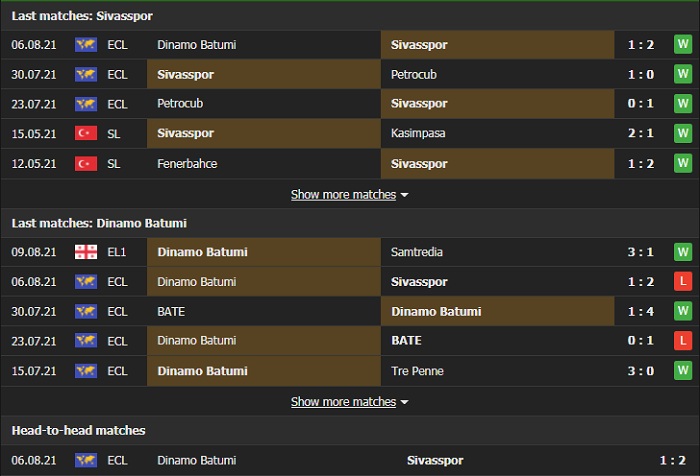This screenshot has height=476, width=700.
Task: Click the Turkey flag on 15.05.21 row
Action: [x=86, y=133]
